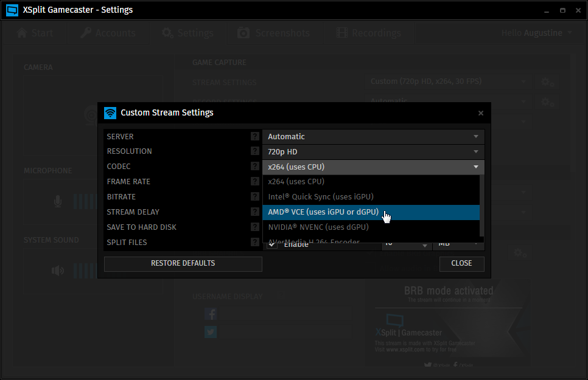
Task: Click the XSplit Gamecaster logo in title bar
Action: pyautogui.click(x=12, y=10)
